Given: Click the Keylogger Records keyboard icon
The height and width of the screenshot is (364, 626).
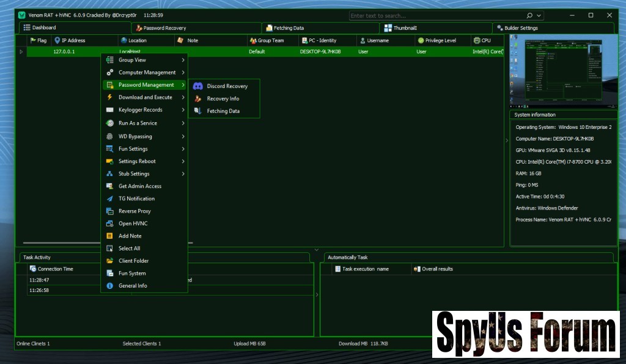Looking at the screenshot, I should click(x=109, y=110).
